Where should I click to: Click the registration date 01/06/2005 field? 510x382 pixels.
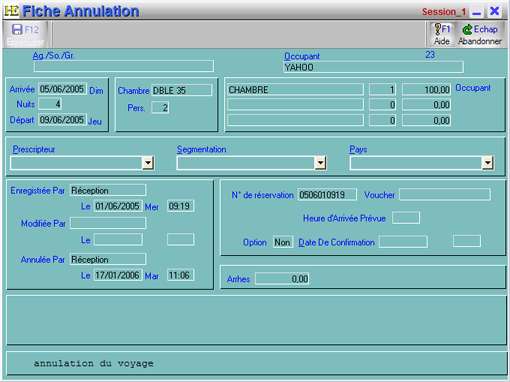tap(118, 206)
